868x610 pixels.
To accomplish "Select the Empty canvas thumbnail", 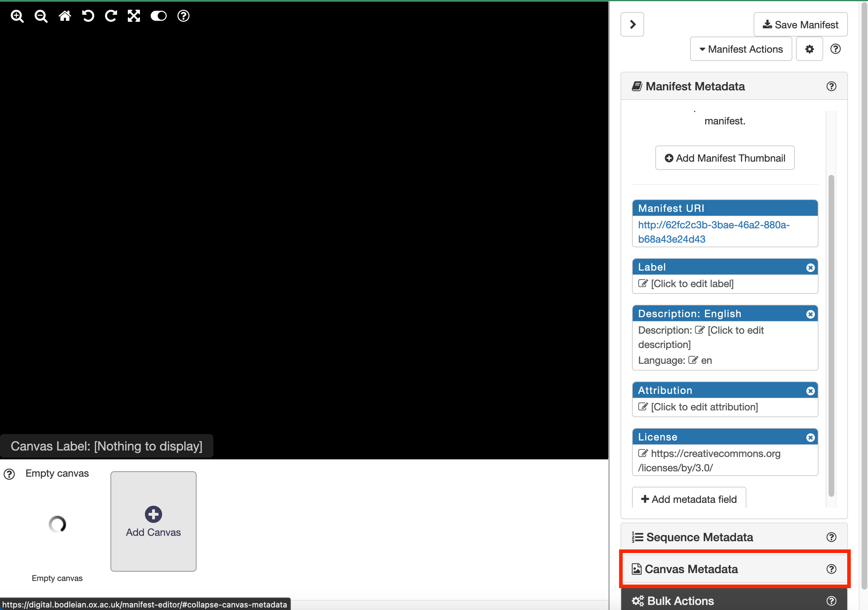I will (57, 524).
